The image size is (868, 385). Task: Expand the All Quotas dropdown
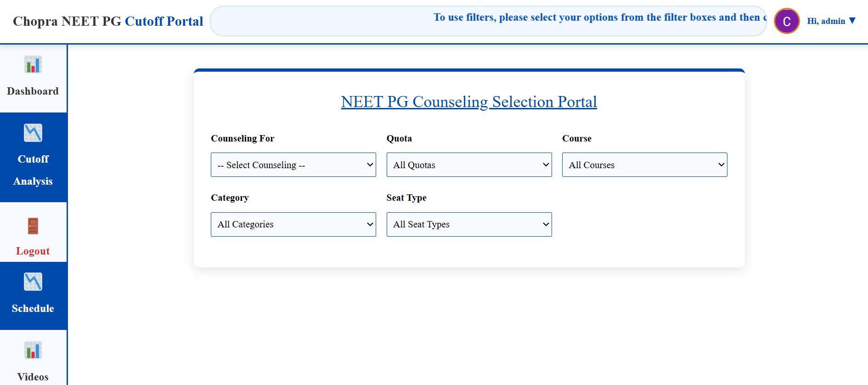click(x=469, y=165)
